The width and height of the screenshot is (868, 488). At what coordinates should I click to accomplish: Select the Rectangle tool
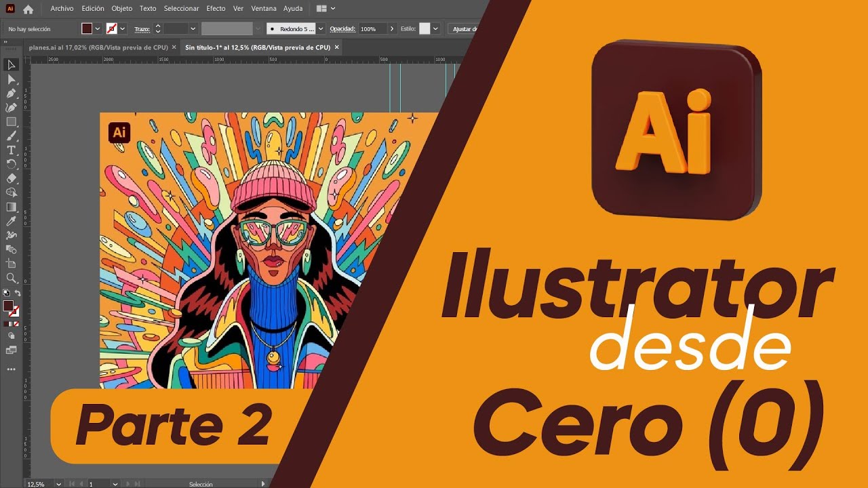point(12,122)
